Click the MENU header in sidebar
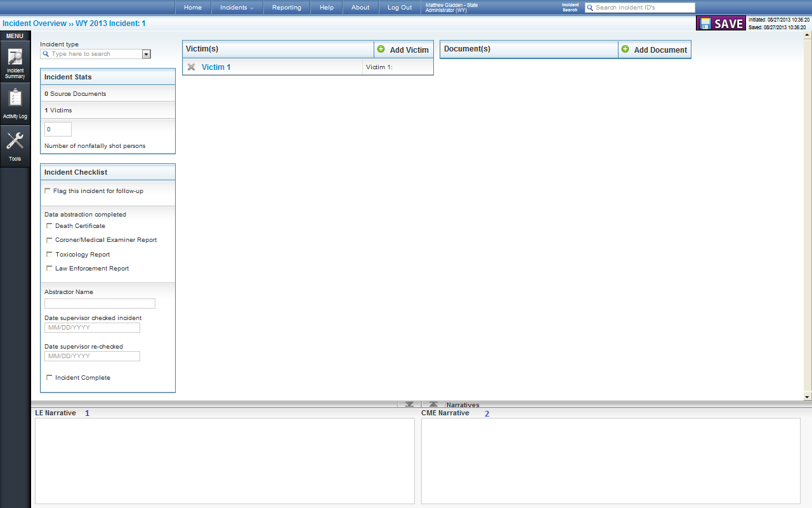 pyautogui.click(x=15, y=36)
